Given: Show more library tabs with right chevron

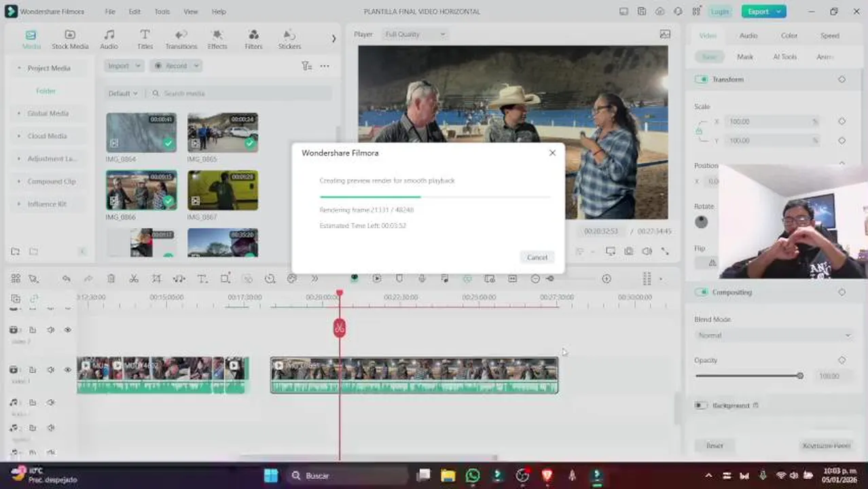Looking at the screenshot, I should click(x=333, y=39).
